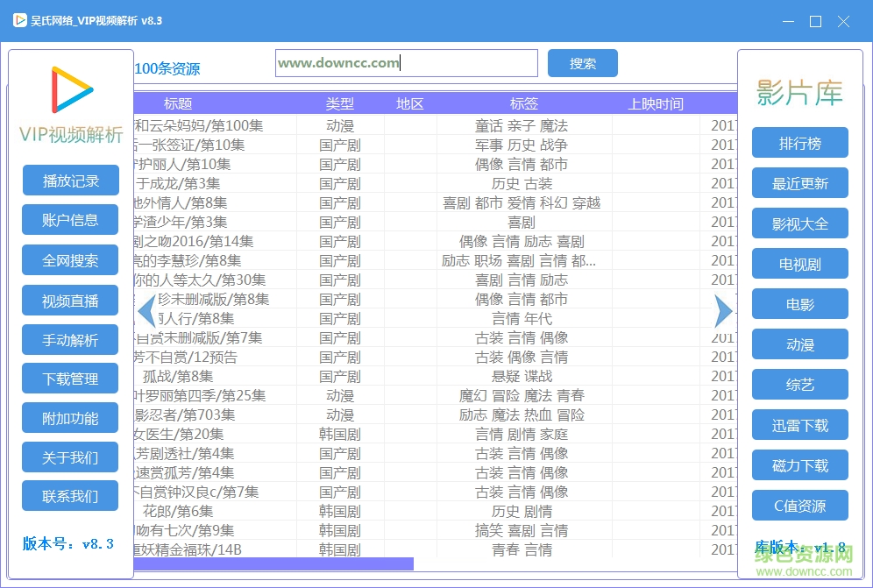Viewport: 873px width, 588px height.
Task: Open 迅雷下载 Thunder download option
Action: pos(799,425)
